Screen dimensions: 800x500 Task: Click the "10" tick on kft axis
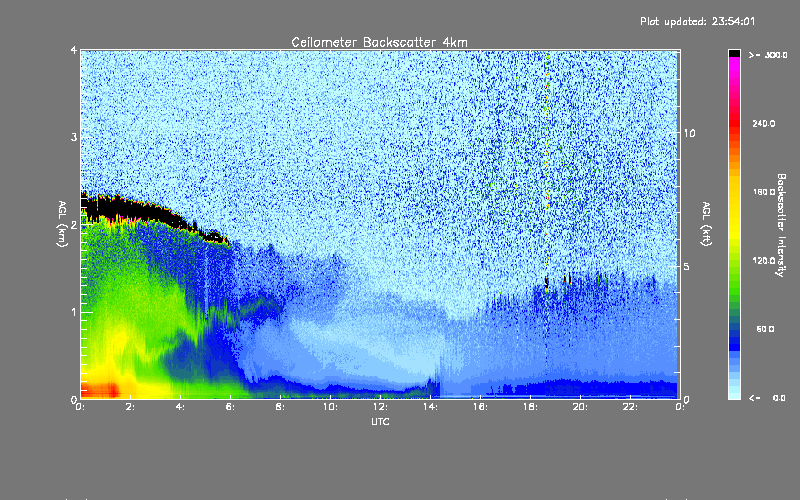(689, 133)
